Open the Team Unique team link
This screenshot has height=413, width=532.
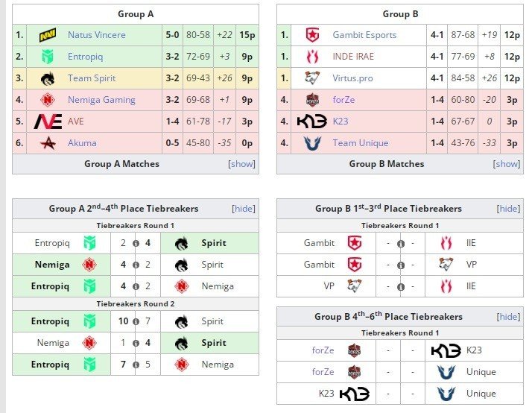(x=361, y=143)
